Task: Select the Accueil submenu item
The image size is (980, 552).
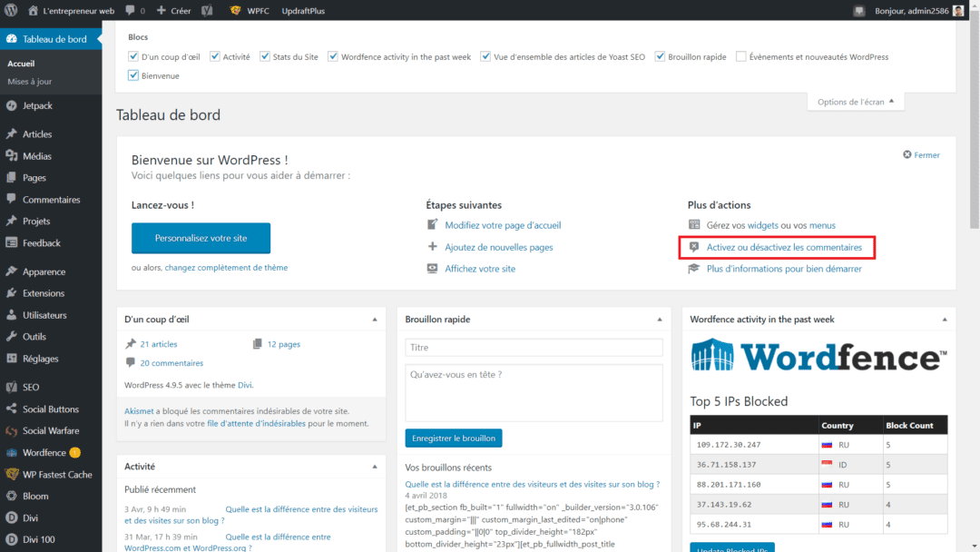Action: [21, 64]
